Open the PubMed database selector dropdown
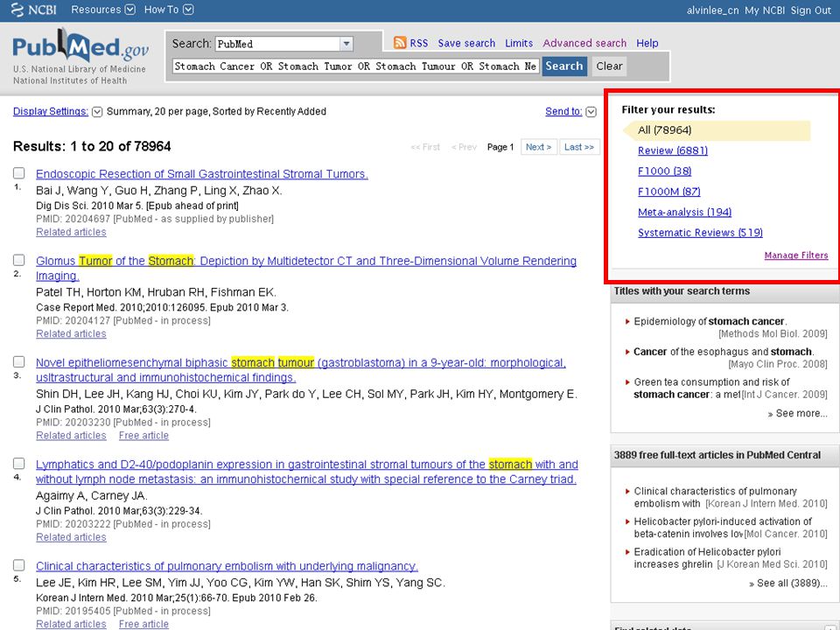This screenshot has width=840, height=630. 346,44
